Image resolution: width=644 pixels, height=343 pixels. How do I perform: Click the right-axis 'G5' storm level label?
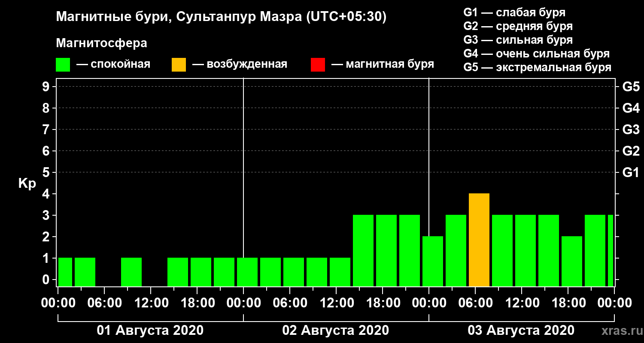[x=631, y=87]
